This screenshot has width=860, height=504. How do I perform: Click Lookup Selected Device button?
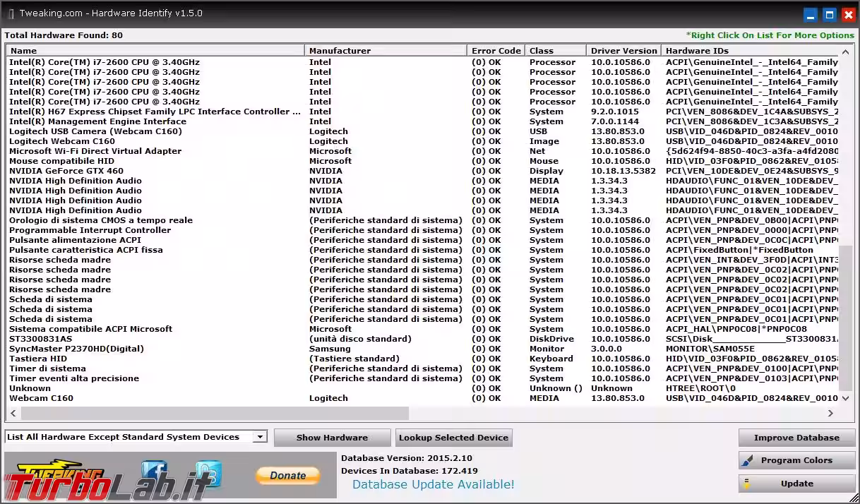tap(453, 438)
